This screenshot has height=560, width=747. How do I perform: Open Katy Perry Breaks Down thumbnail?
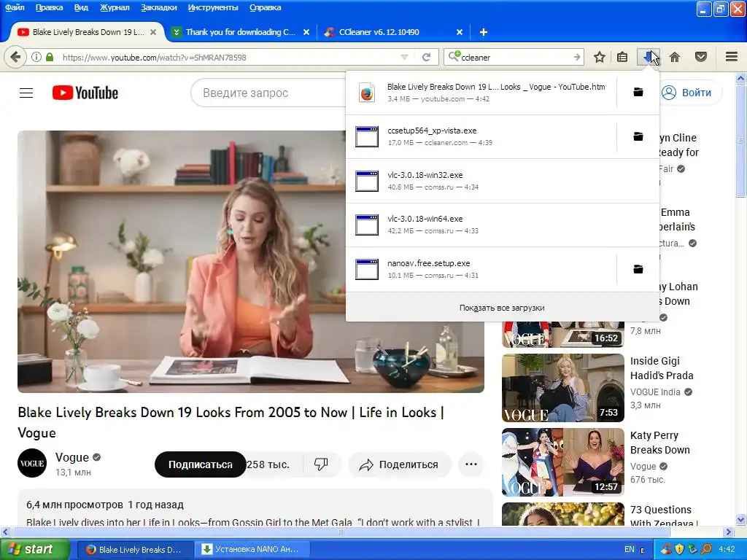(562, 462)
